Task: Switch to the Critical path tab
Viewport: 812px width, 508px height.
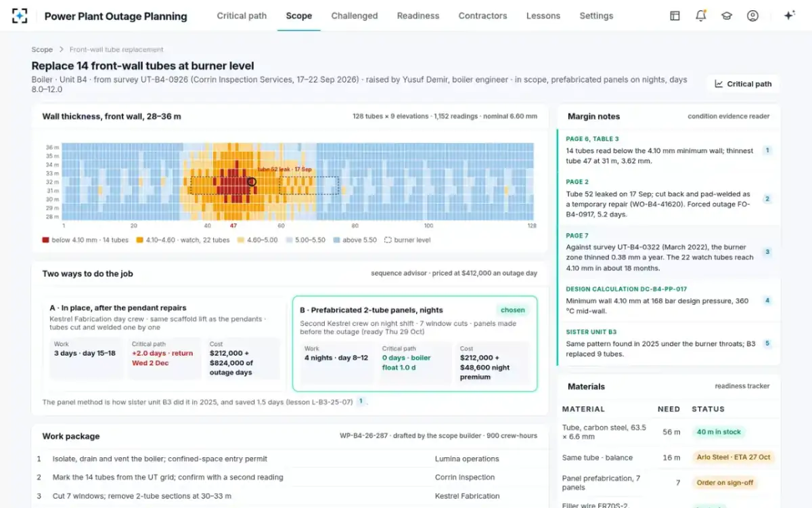Action: (x=242, y=16)
